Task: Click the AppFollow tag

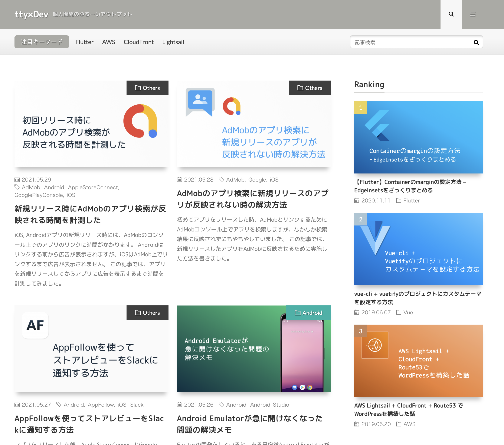Action: (101, 405)
